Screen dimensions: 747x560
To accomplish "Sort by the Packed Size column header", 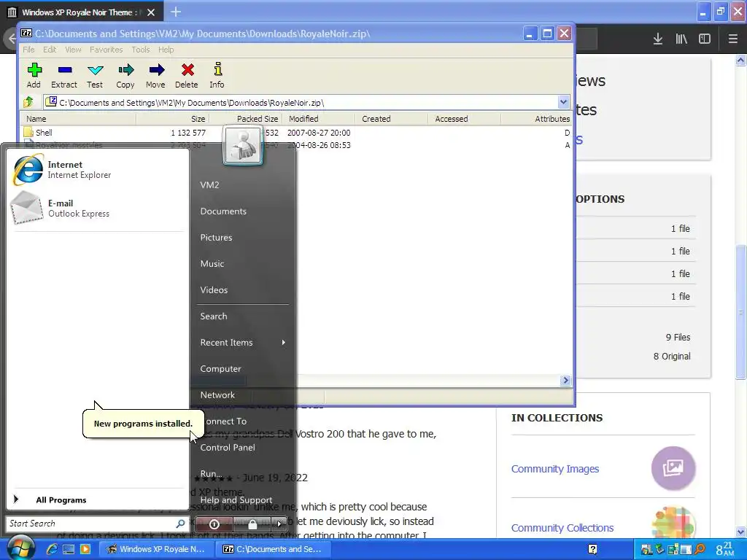I will click(247, 119).
